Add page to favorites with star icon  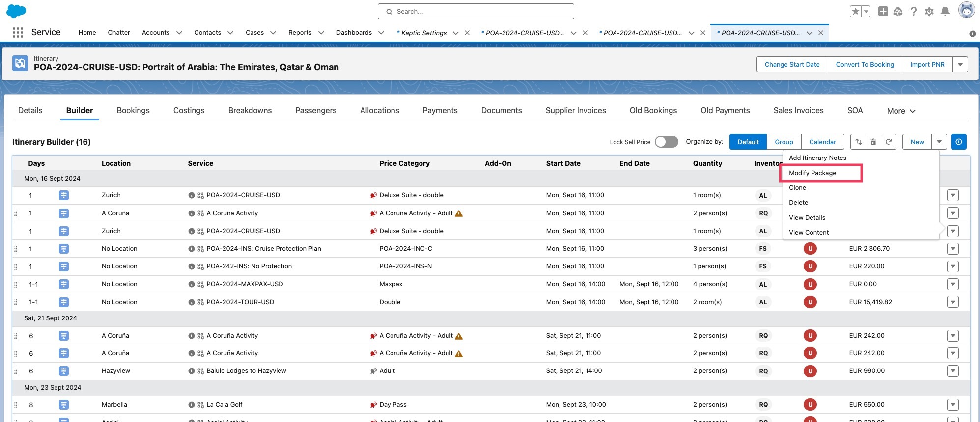coord(856,11)
